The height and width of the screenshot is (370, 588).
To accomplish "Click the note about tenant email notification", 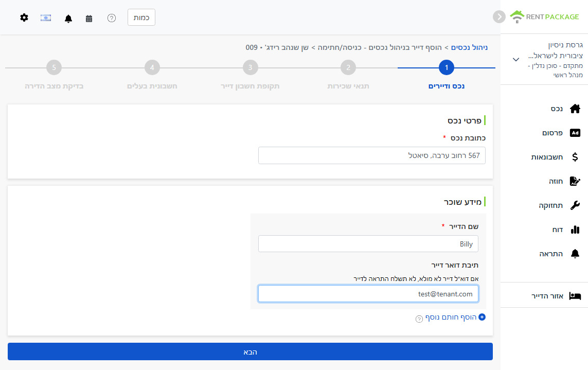I will tap(416, 278).
